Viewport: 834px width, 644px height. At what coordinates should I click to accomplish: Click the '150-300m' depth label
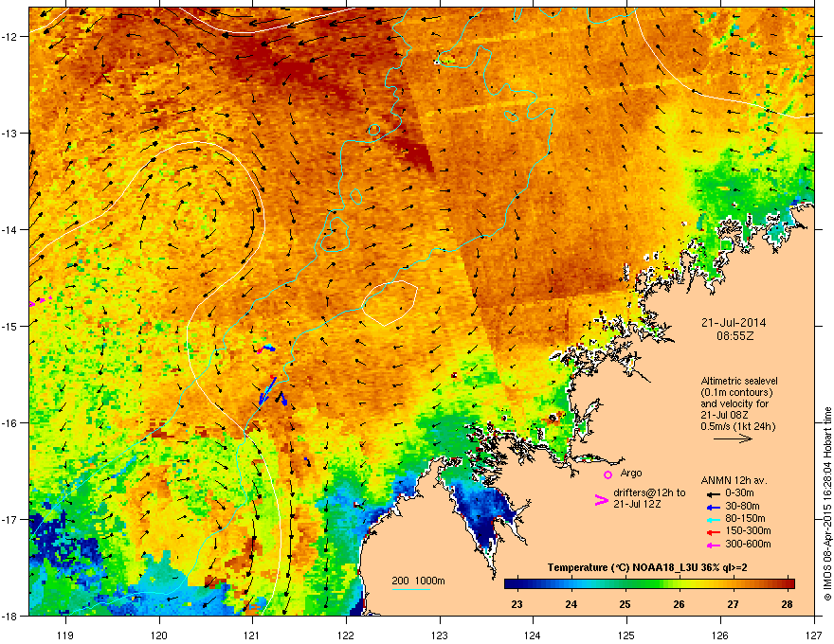(748, 530)
